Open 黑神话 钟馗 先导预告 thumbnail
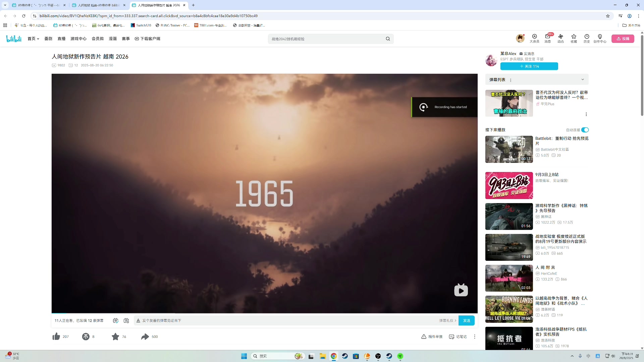This screenshot has width=644, height=362. [x=509, y=216]
